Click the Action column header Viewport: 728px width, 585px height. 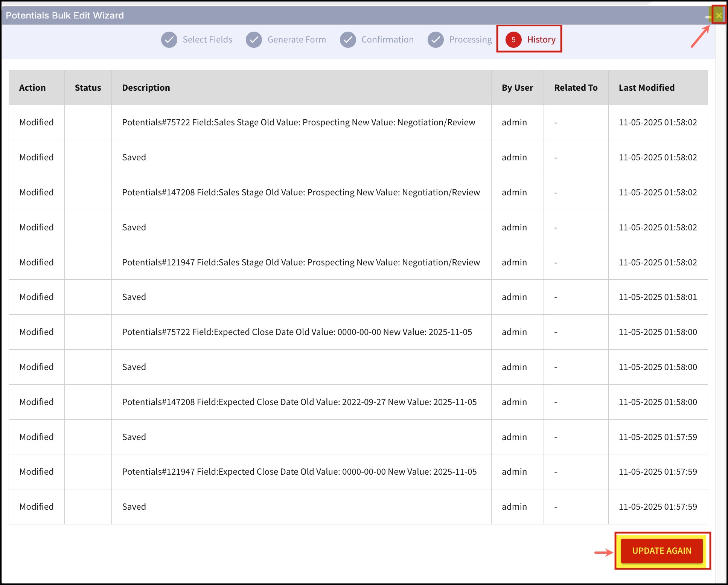(32, 88)
